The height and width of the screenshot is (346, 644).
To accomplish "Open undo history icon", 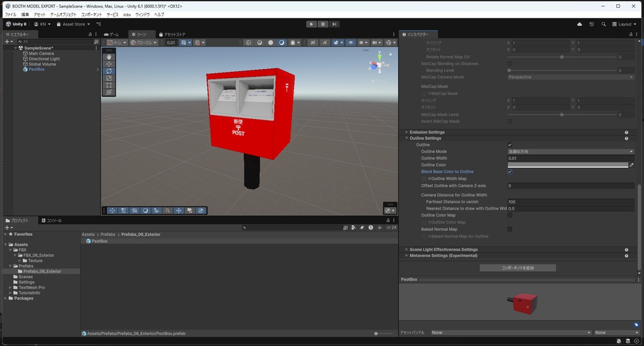I will tap(591, 25).
